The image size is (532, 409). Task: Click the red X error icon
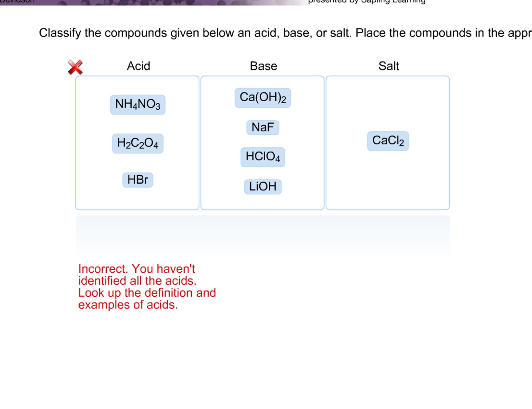point(75,65)
